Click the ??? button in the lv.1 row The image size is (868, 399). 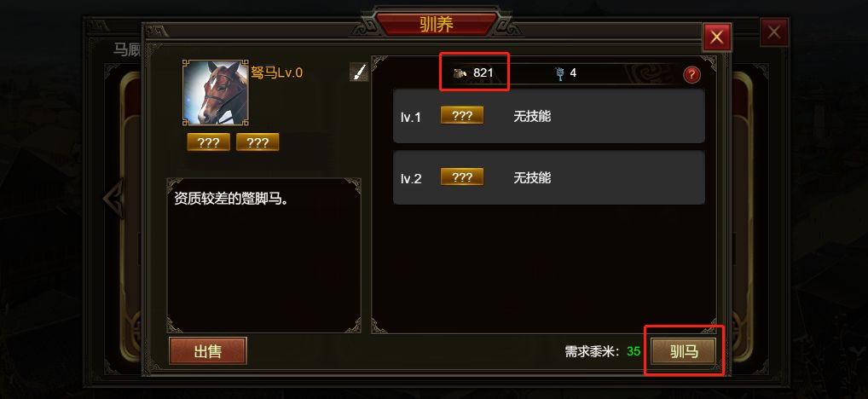point(462,116)
